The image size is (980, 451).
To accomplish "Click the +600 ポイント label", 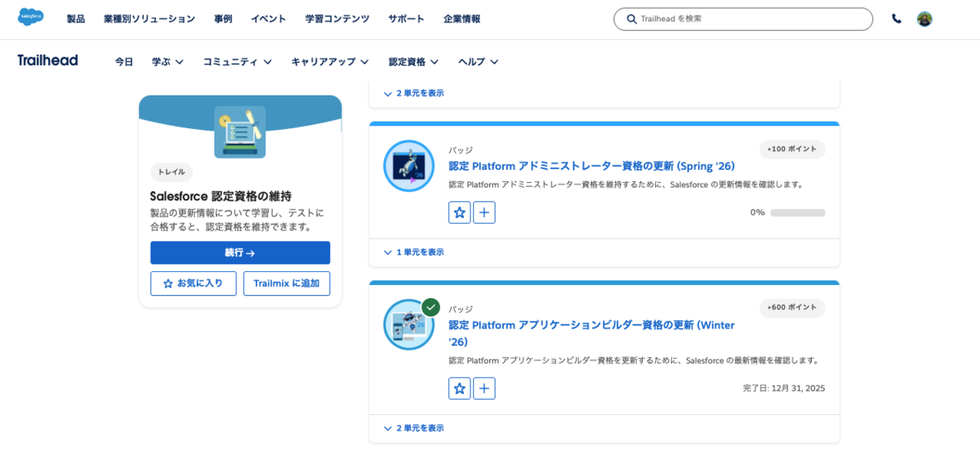I will click(x=792, y=307).
